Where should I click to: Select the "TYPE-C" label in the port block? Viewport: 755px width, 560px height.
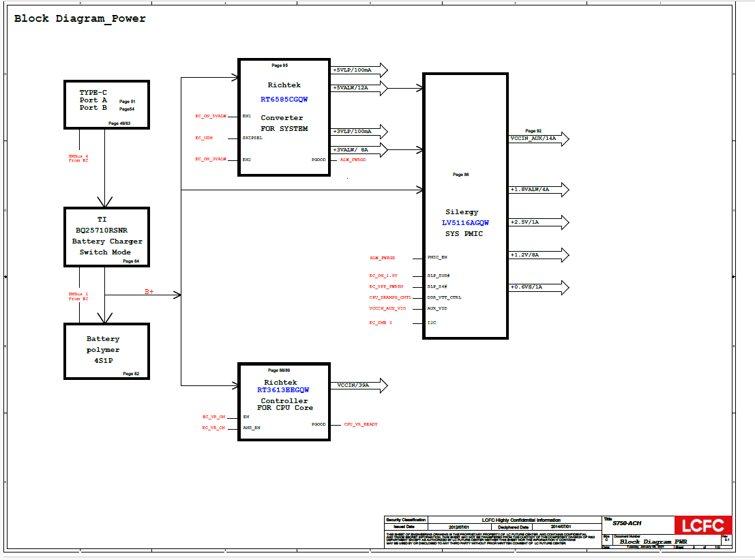pos(93,93)
